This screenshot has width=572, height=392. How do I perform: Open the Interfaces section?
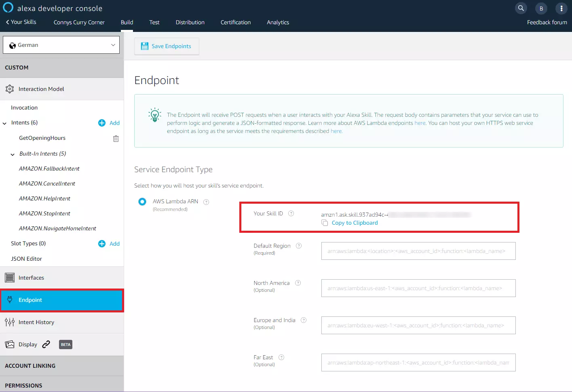[62, 278]
